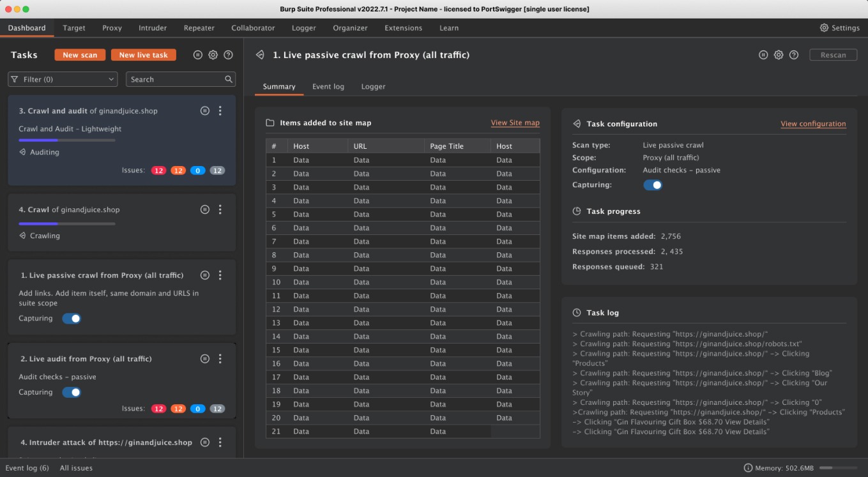
Task: Click the New scan button
Action: tap(80, 55)
